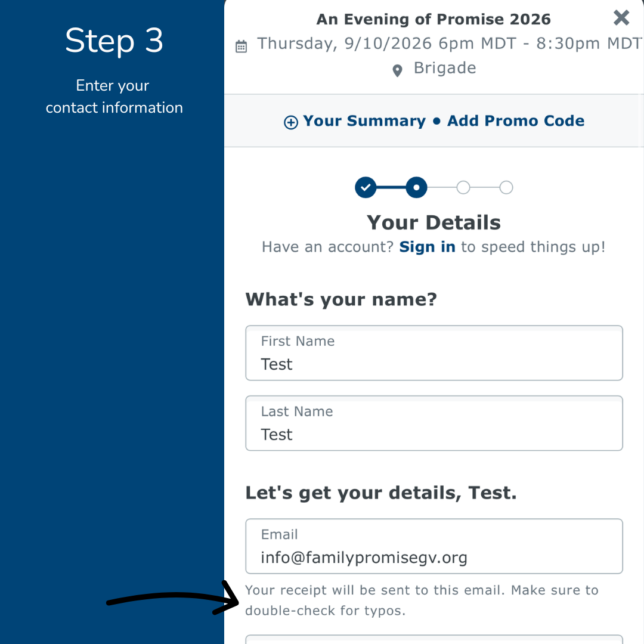
Task: Click the calendar icon beside the event date
Action: pyautogui.click(x=241, y=47)
